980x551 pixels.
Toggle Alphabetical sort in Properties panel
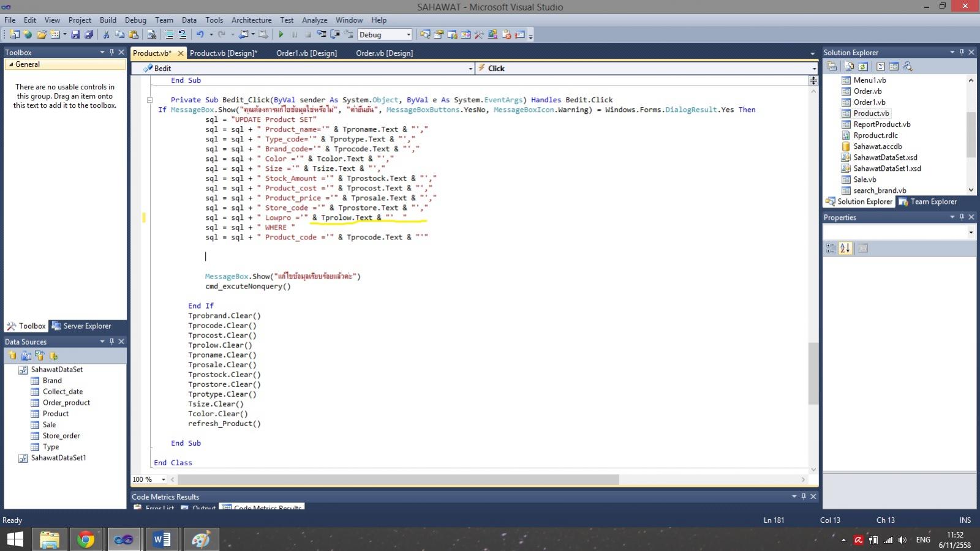[845, 248]
